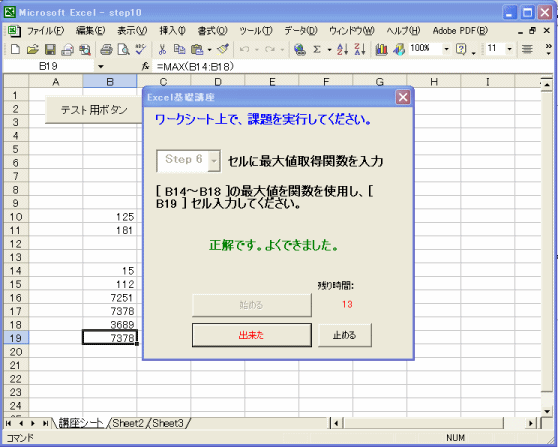Open a file with the Open folder icon

[32, 49]
